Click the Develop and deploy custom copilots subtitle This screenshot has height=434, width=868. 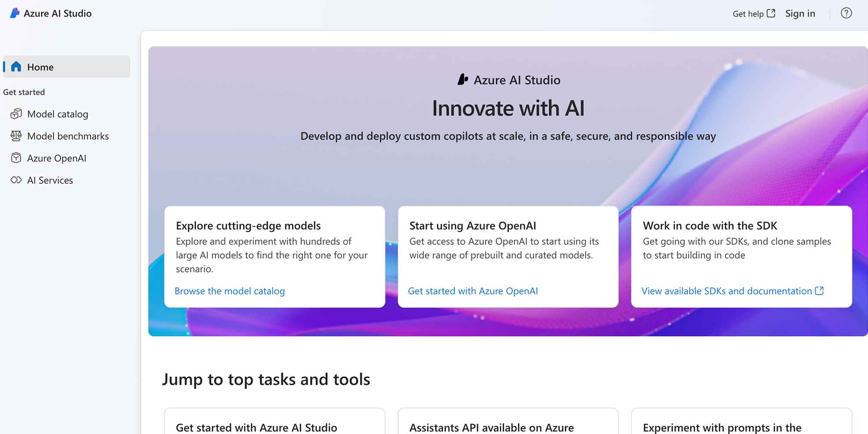coord(508,136)
